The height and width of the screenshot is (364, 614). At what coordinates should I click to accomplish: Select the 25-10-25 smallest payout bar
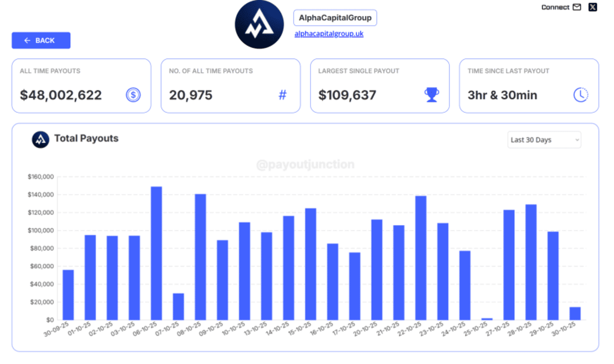(x=487, y=319)
